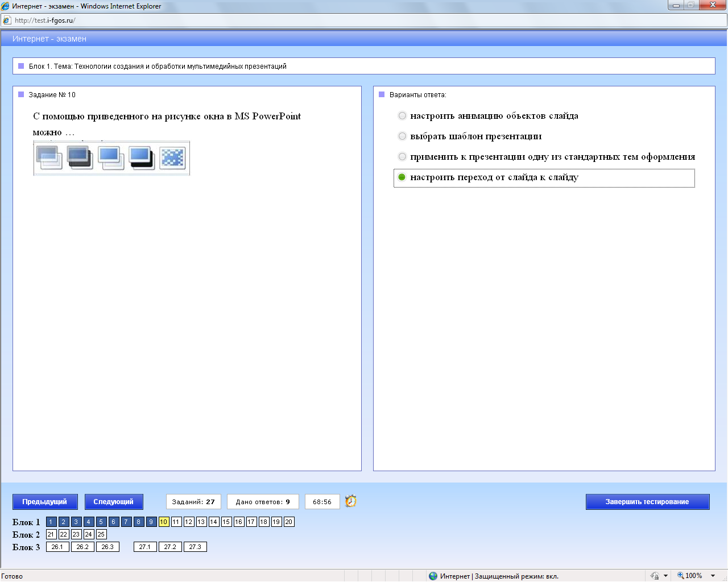Image resolution: width=728 pixels, height=582 pixels.
Task: Jump to question 16
Action: point(239,522)
